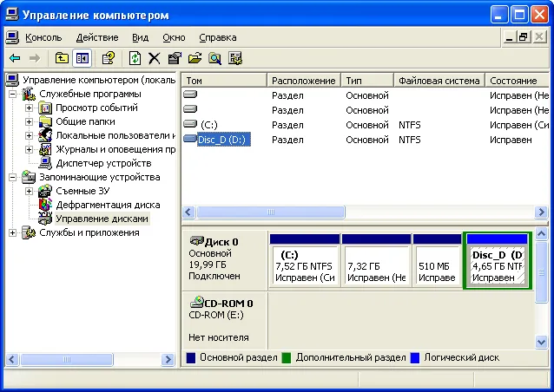554x392 pixels.
Task: Click the last settings toolbar icon
Action: (235, 58)
